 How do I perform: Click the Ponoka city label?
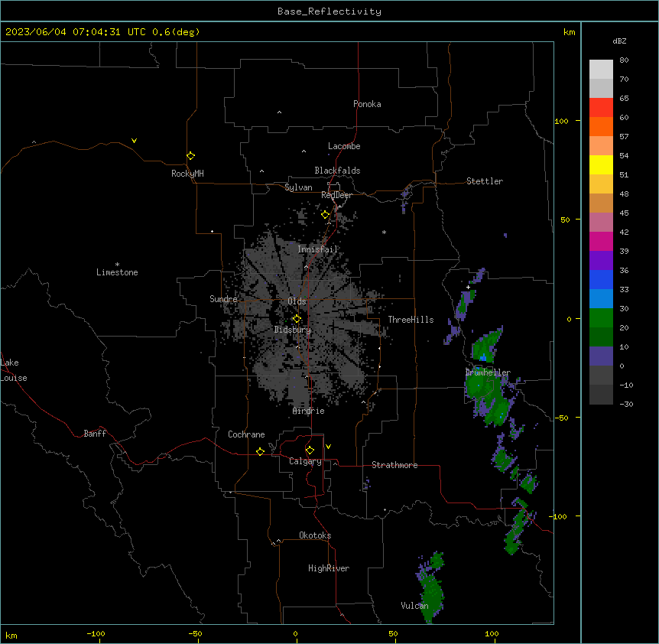click(x=367, y=104)
